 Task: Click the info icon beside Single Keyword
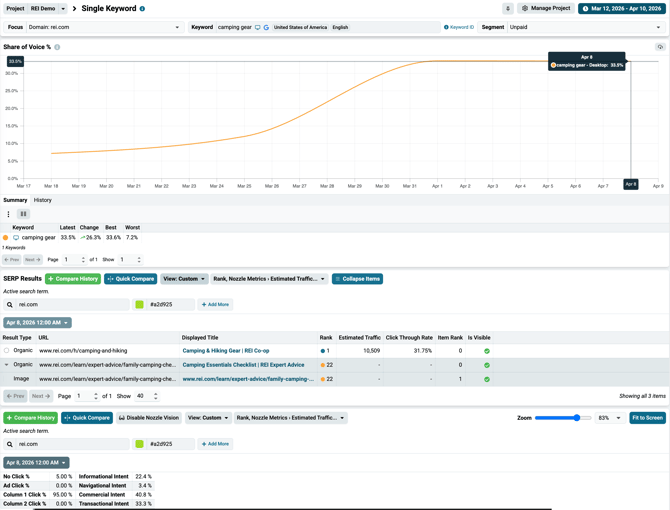(x=142, y=9)
